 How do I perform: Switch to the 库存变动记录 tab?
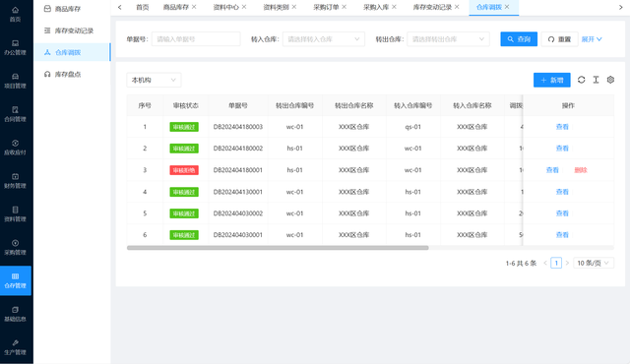click(432, 7)
